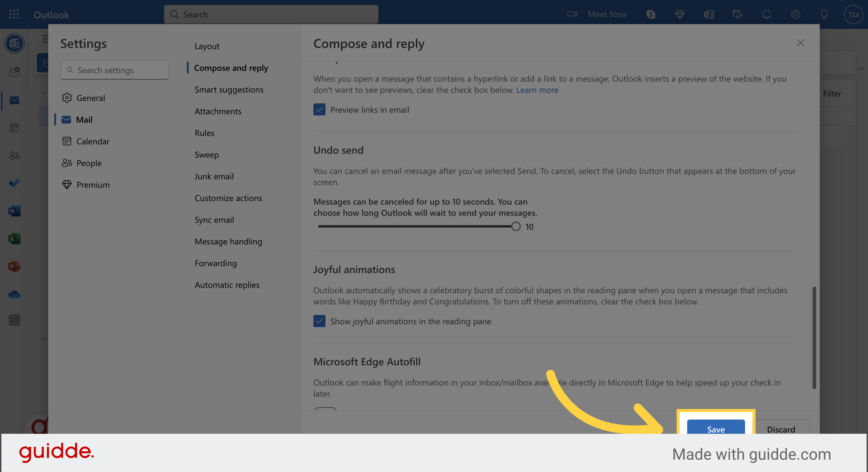868x472 pixels.
Task: Open People icon in left rail
Action: click(14, 156)
